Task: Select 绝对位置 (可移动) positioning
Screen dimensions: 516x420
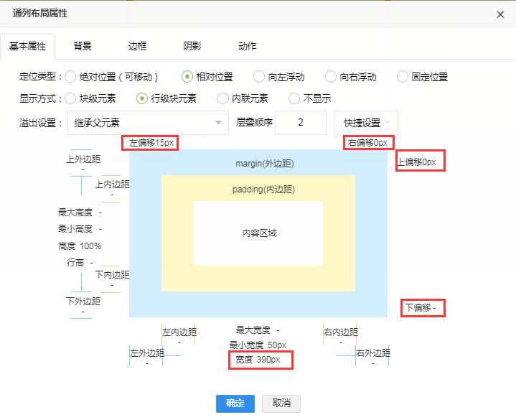Action: (x=70, y=77)
